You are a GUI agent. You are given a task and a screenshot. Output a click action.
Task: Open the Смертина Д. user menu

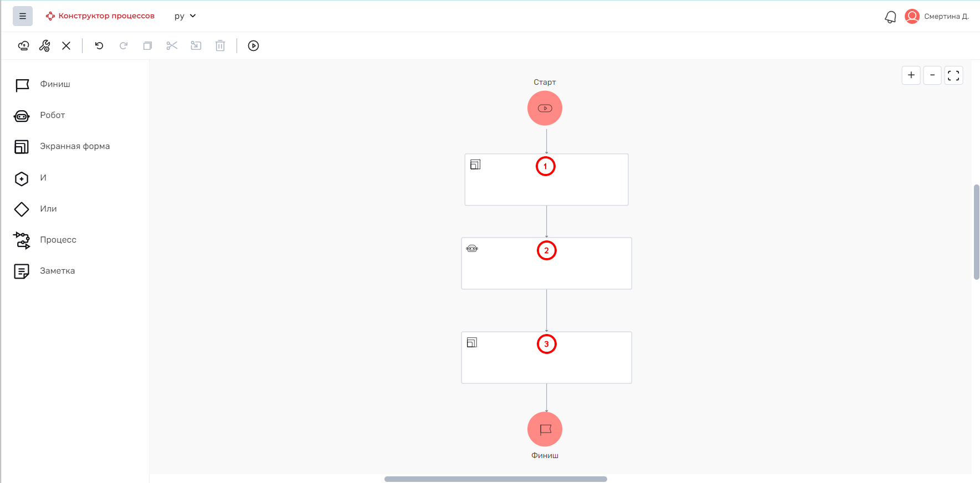point(937,16)
